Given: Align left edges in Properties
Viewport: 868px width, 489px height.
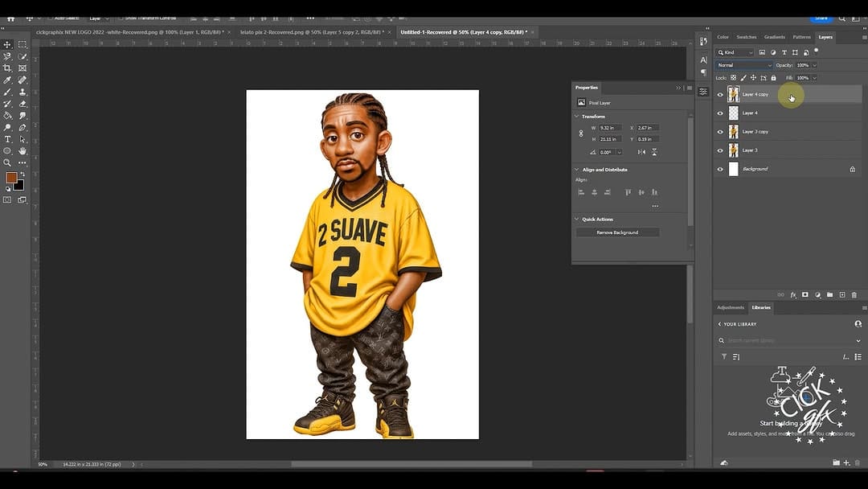Looking at the screenshot, I should pos(581,192).
